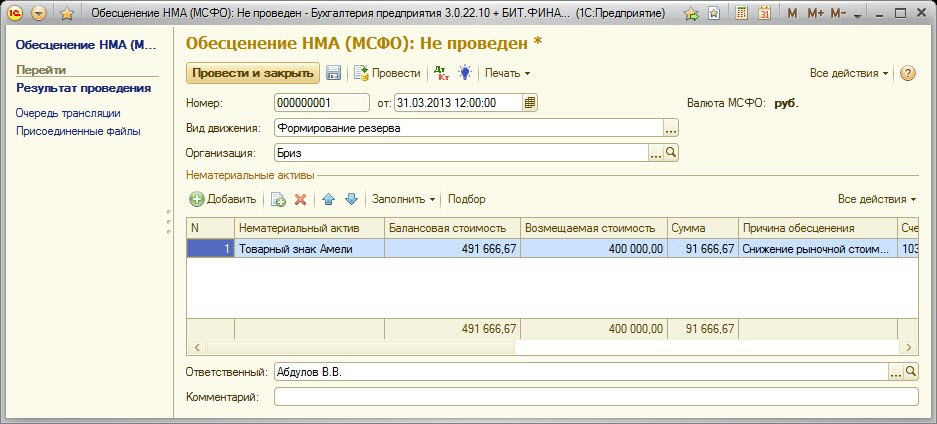Open the calendar picker beside the date field
The image size is (937, 424).
[x=530, y=102]
